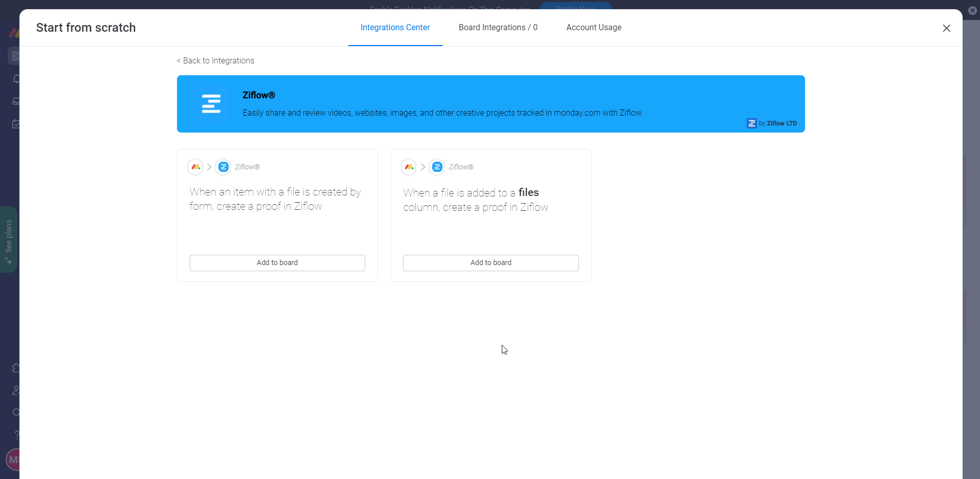Click the chevron arrow in the second recipe card

tap(423, 167)
